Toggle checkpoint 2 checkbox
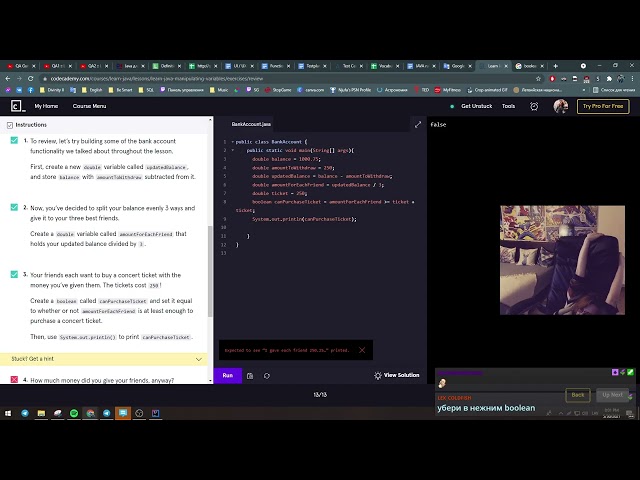Screen dimensions: 640x480 pyautogui.click(x=14, y=207)
